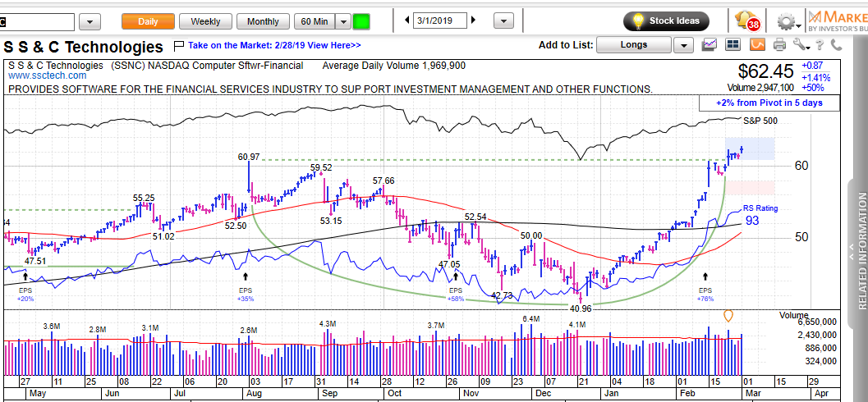Open Take on the Market 2/28/19 link
The height and width of the screenshot is (402, 868).
[x=274, y=45]
